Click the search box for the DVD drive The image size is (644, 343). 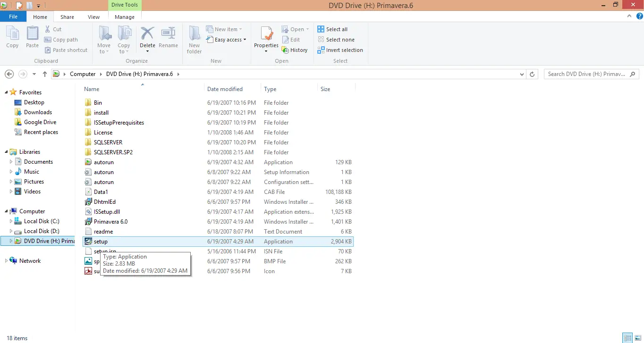pyautogui.click(x=588, y=74)
